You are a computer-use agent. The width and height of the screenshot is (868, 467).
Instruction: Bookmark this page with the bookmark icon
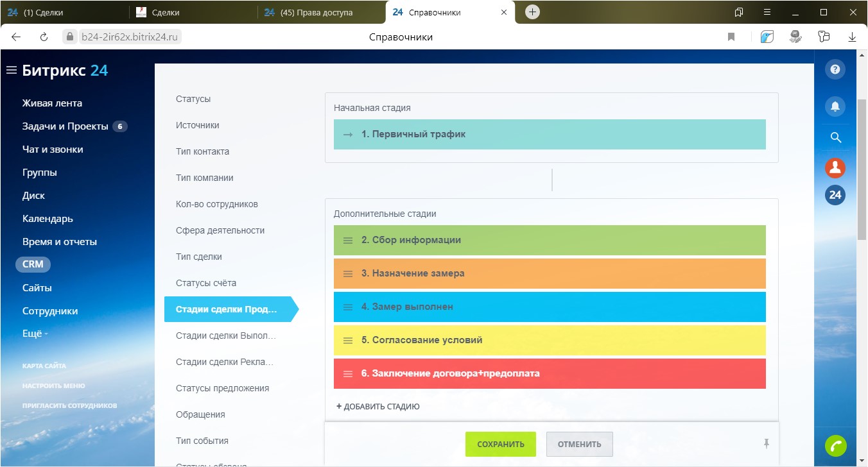[731, 37]
